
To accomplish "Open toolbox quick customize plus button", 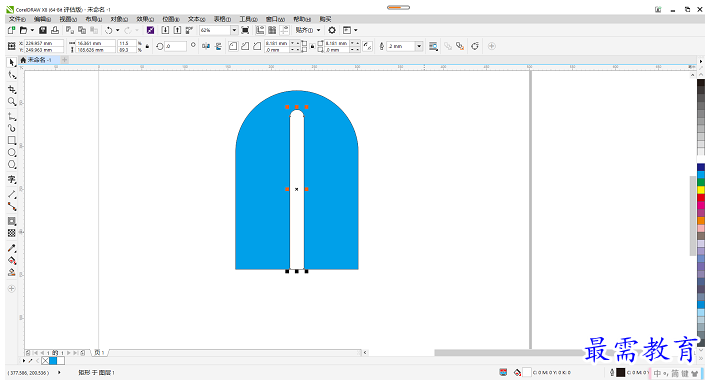I will pyautogui.click(x=12, y=289).
